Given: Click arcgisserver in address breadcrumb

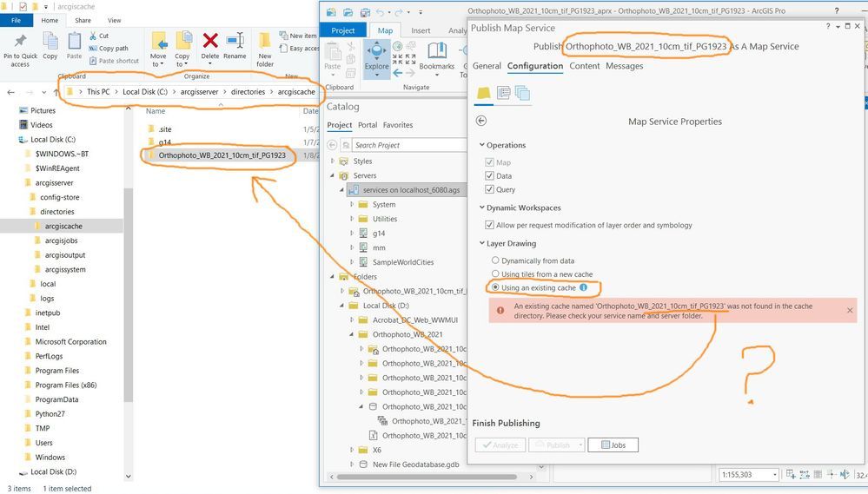Looking at the screenshot, I should (x=199, y=92).
